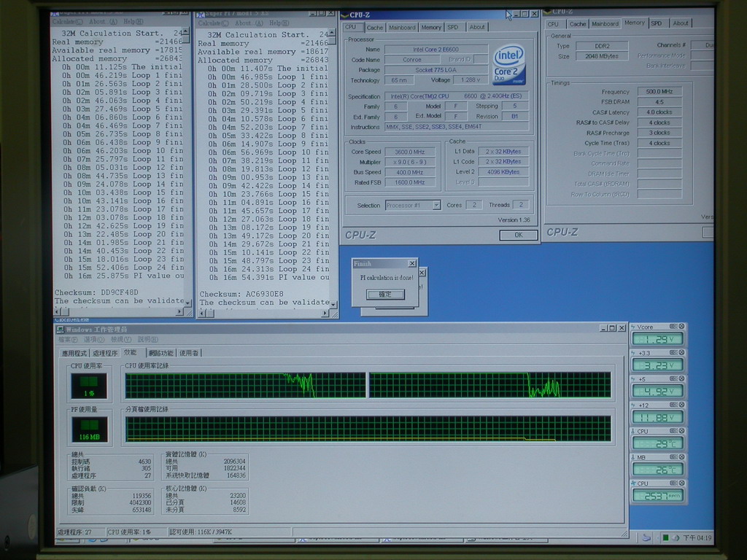Viewport: 747px width, 560px height.
Task: Open About menu in left Super PI
Action: coord(103,21)
